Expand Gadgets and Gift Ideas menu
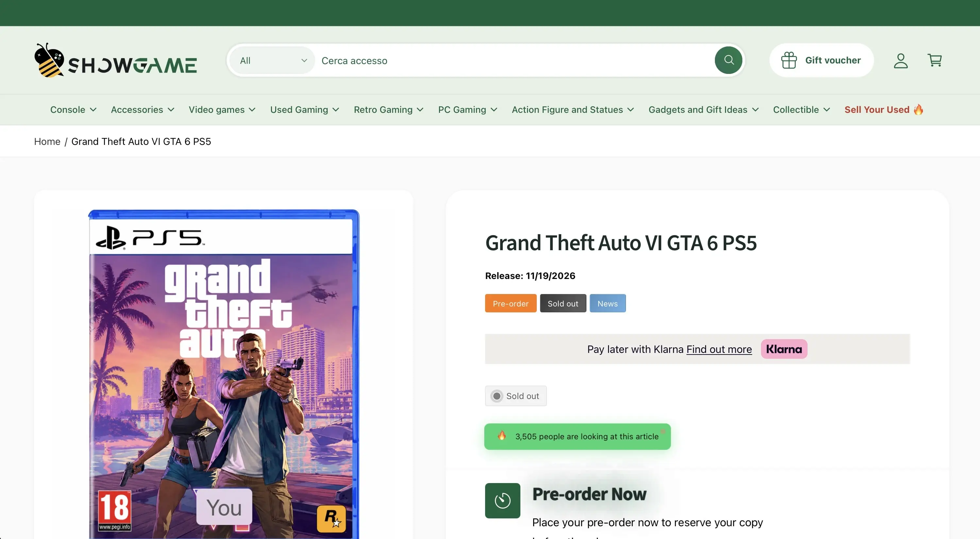 [703, 110]
